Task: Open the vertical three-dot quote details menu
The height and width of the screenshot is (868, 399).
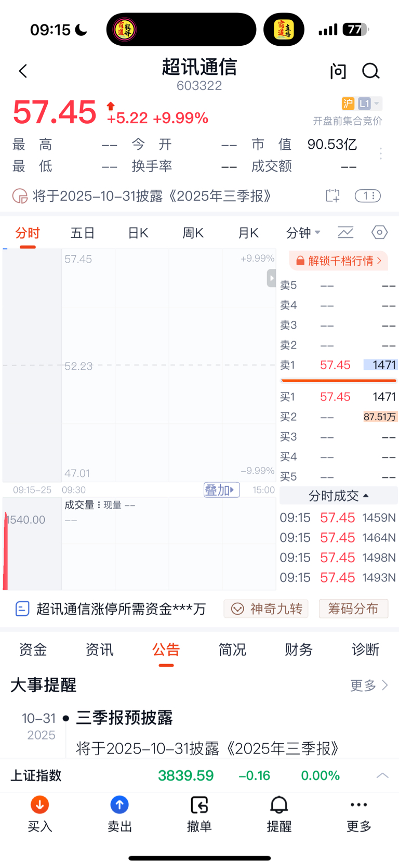Action: (x=381, y=153)
